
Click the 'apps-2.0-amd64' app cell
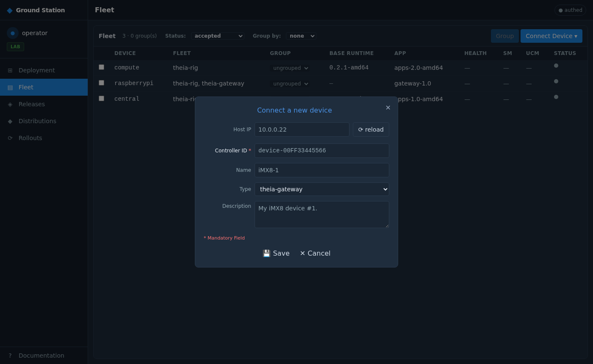pyautogui.click(x=418, y=68)
